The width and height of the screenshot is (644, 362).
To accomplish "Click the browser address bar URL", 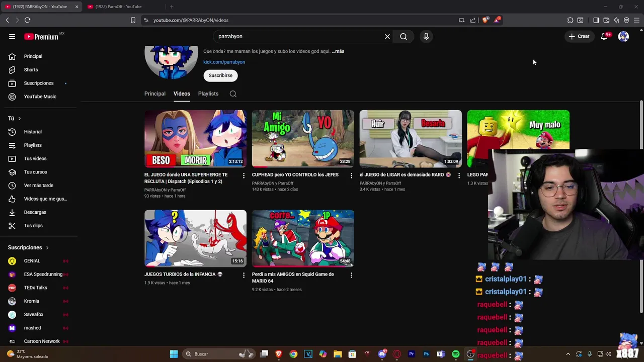I will pos(191,20).
